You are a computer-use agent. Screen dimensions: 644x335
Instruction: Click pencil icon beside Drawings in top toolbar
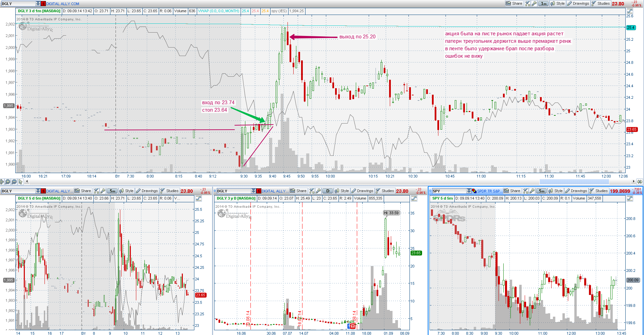[x=570, y=3]
